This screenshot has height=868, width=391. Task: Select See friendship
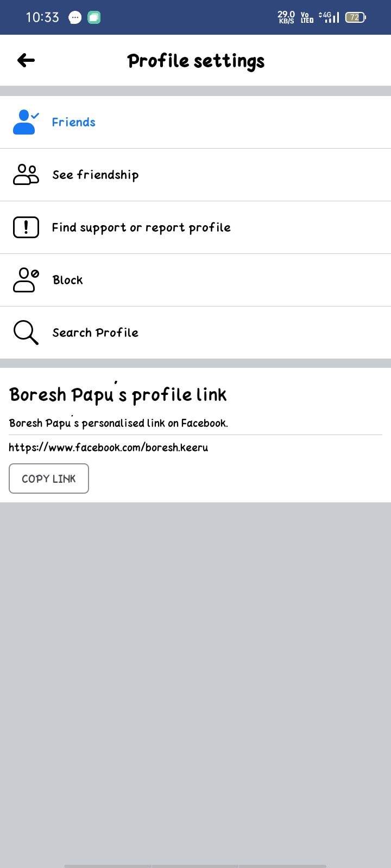coord(96,175)
